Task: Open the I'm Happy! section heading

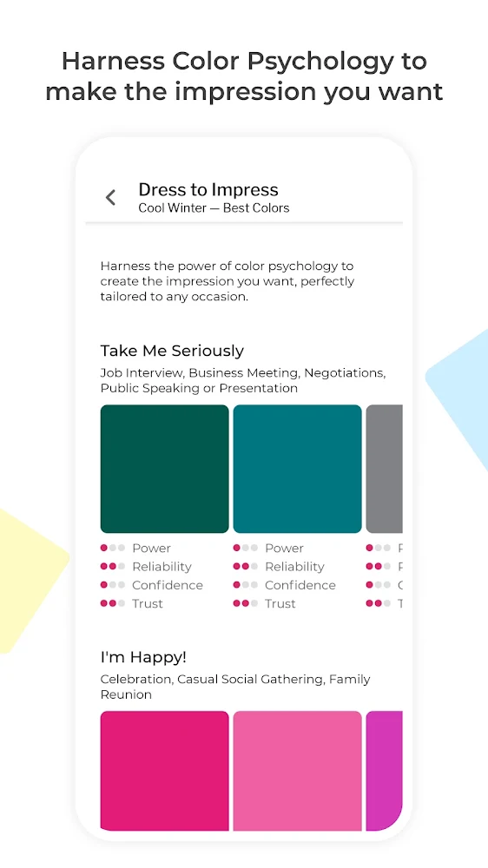Action: point(143,658)
